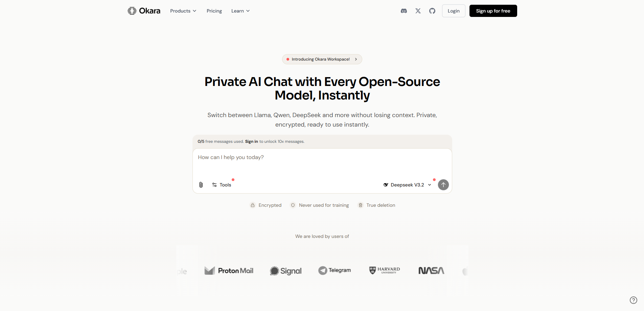
Task: Click the chat message input field
Action: coord(322,163)
